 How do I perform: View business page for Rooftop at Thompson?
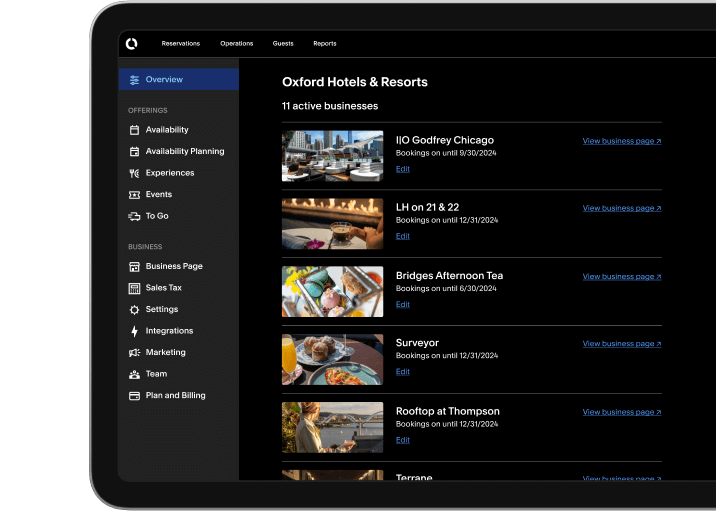(x=622, y=412)
